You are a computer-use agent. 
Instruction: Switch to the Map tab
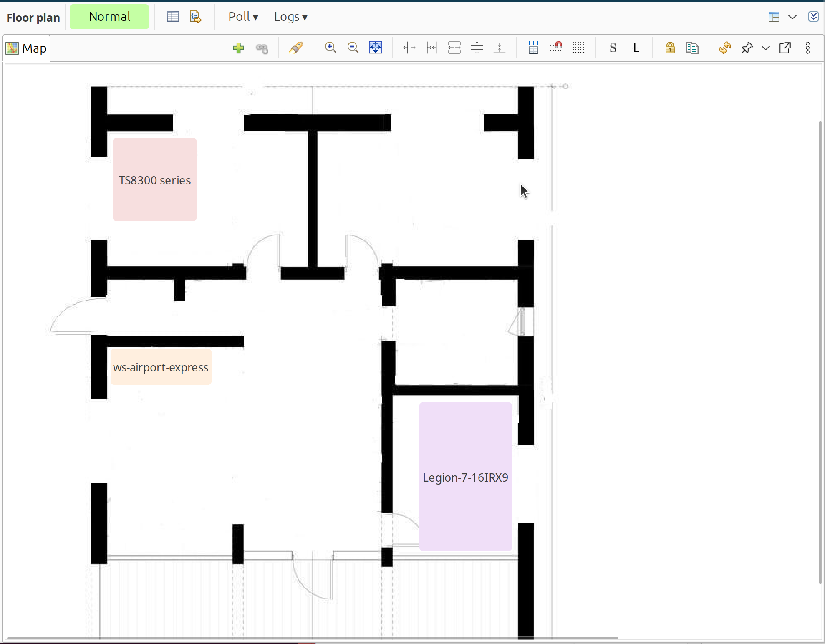tap(26, 48)
